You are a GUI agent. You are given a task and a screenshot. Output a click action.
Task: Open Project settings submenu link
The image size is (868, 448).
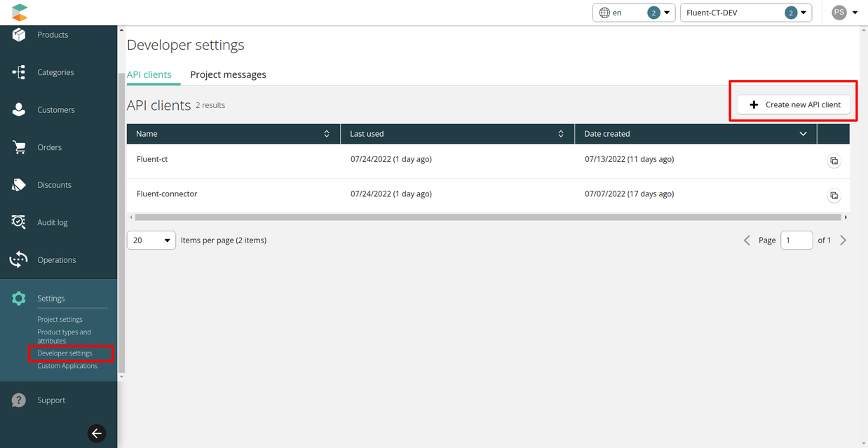(60, 320)
